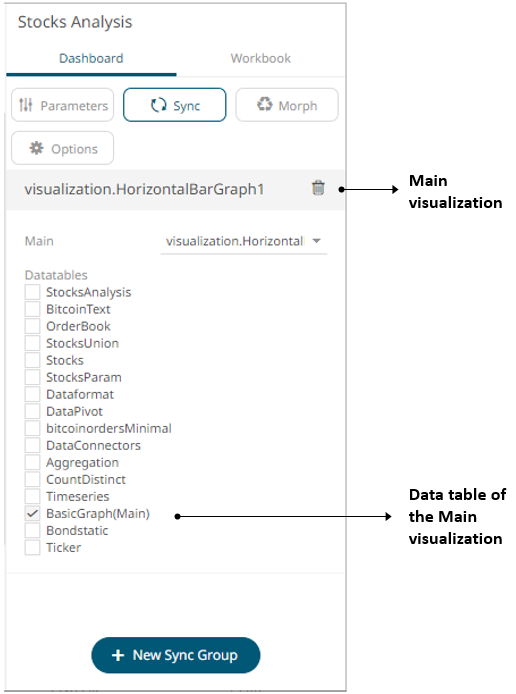Select the Timeseries datatable checkbox
Screen dimensions: 516x694
[x=32, y=497]
